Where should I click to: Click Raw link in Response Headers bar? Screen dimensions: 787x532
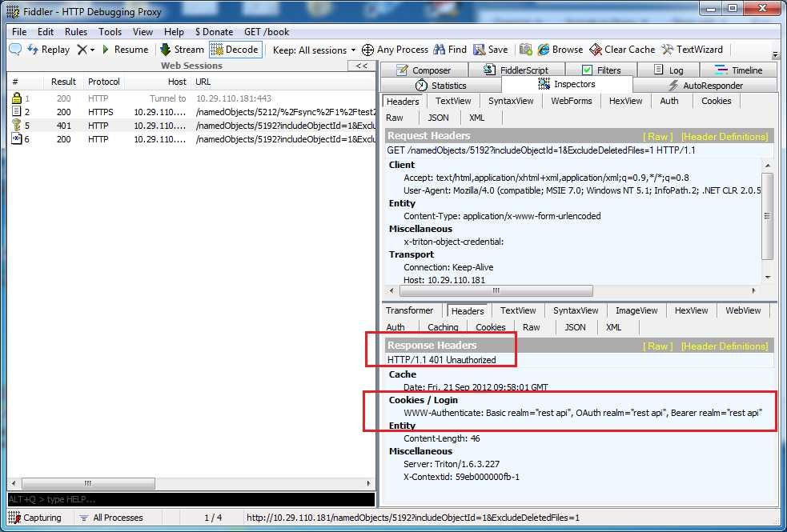tap(657, 346)
